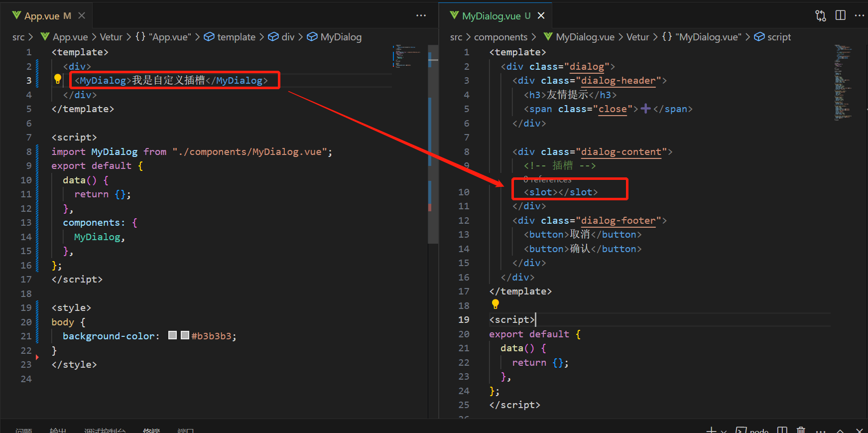Switch to the MyDialog.vue editor tab

[496, 16]
